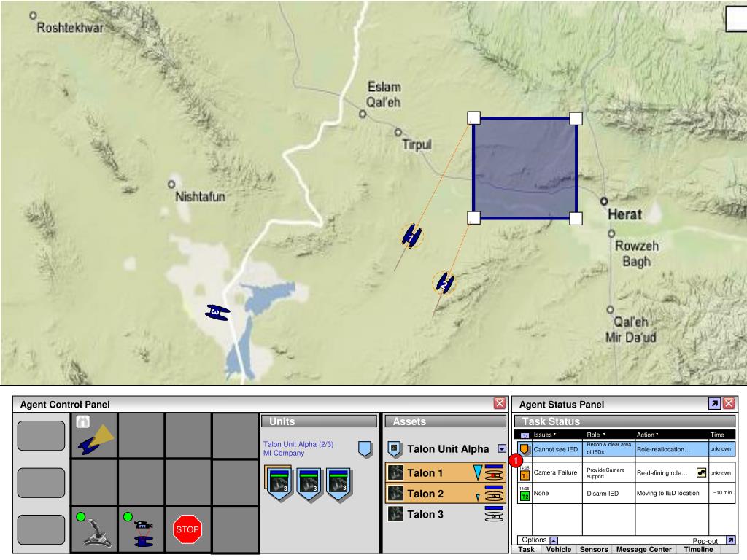This screenshot has height=560, width=747.
Task: Select the Camera Failure issue cell
Action: click(557, 472)
